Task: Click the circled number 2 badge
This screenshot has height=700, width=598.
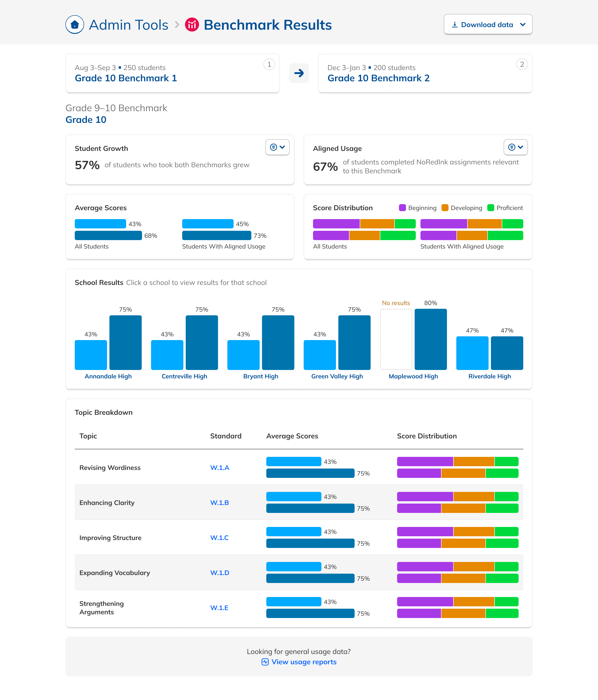Action: click(x=522, y=64)
